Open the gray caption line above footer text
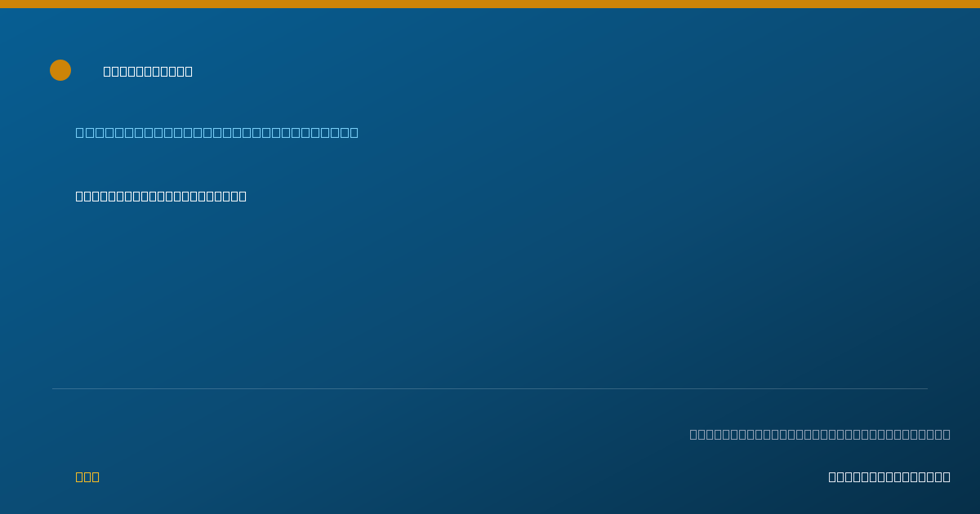Screen dimensions: 980x514 820,434
